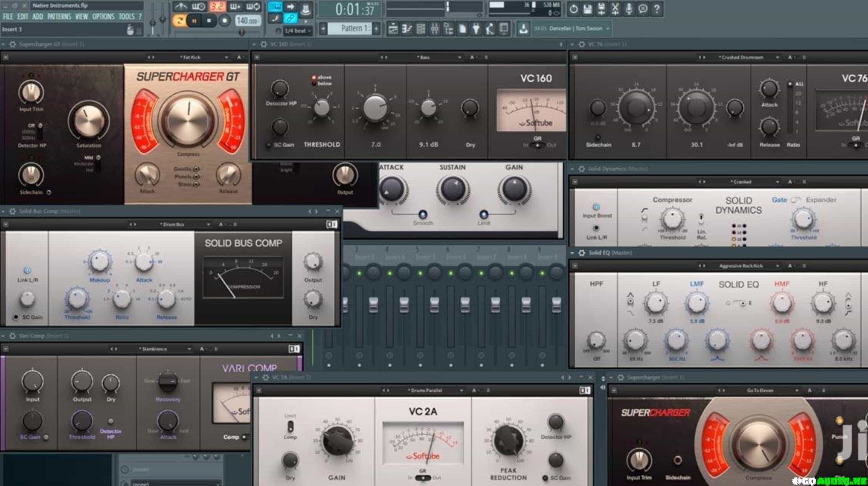Click the Insert 5 mixer fader
This screenshot has width=868, height=486.
(434, 304)
